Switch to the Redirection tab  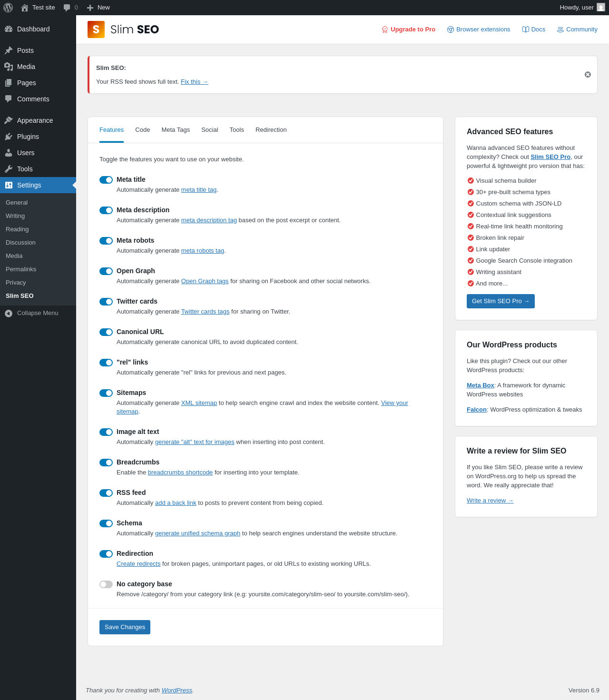tap(271, 130)
